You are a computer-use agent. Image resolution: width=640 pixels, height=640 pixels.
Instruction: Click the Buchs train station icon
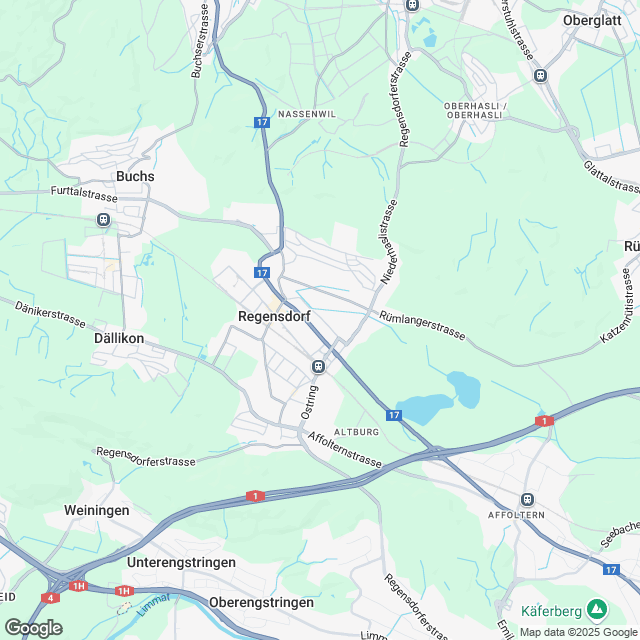coord(103,220)
